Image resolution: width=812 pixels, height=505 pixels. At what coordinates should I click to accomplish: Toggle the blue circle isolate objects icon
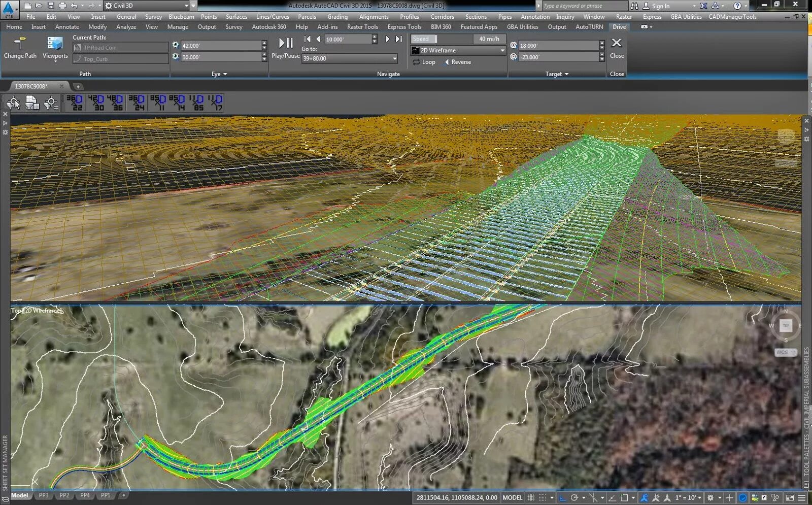(742, 498)
